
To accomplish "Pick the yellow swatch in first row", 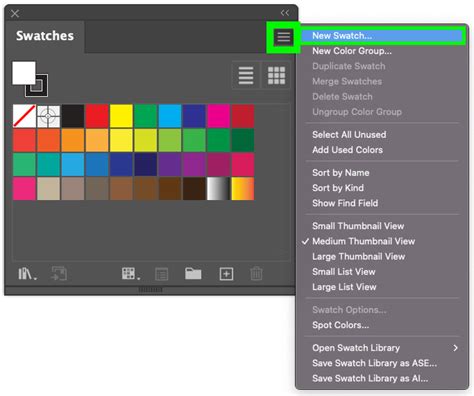I will [x=121, y=116].
